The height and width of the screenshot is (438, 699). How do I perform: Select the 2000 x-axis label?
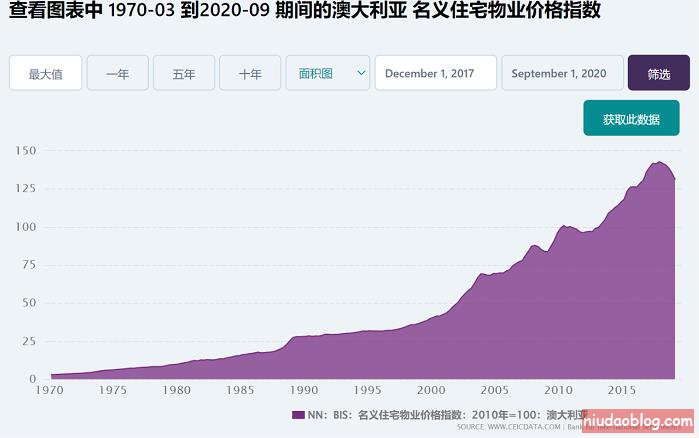click(x=431, y=390)
